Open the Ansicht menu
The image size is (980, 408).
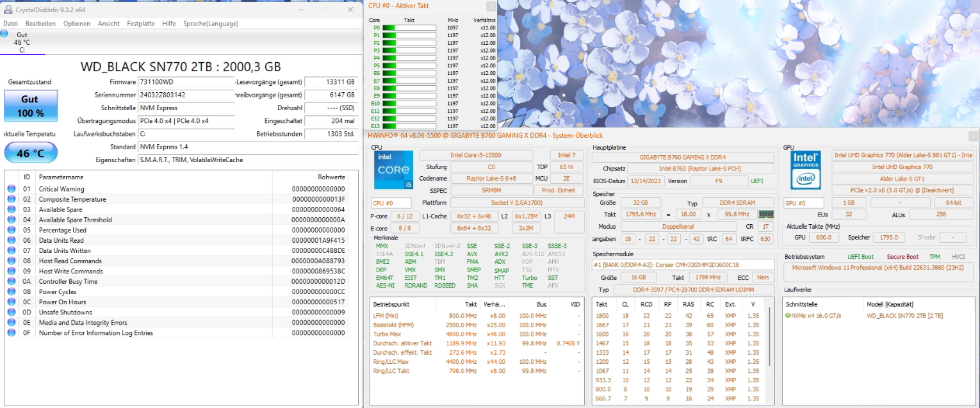109,24
